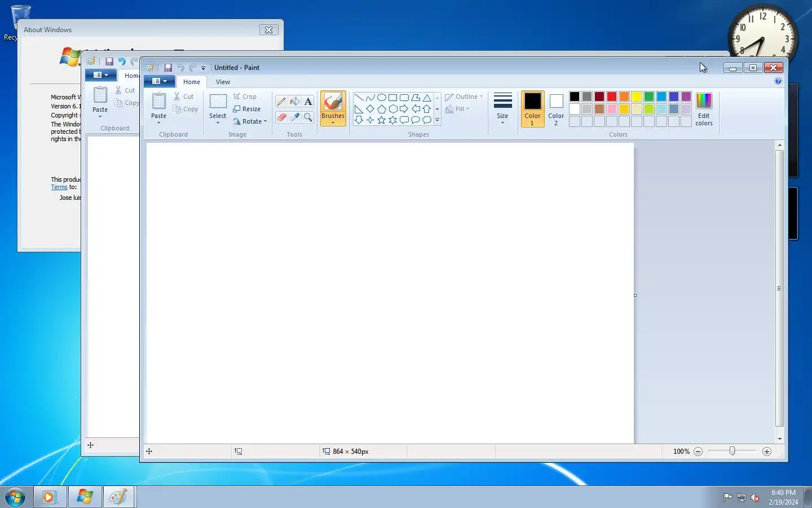Choose the Pentagon shape
Screen dimensions: 812x508
click(x=382, y=109)
